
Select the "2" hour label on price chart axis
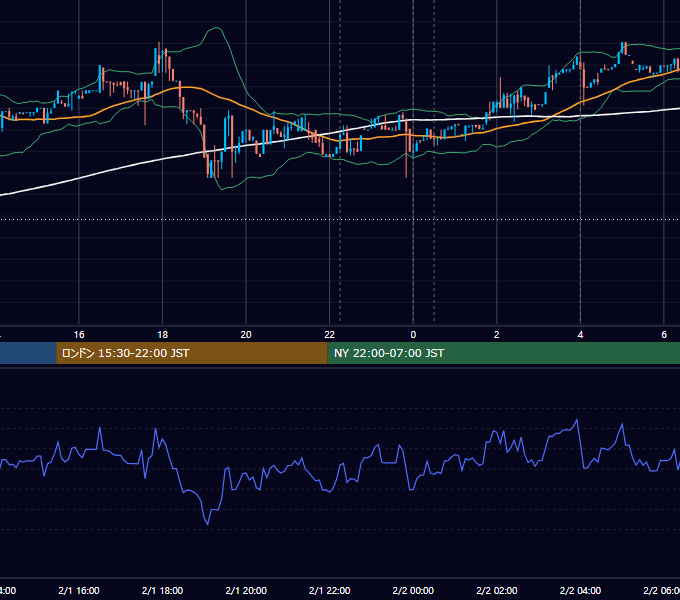point(497,335)
